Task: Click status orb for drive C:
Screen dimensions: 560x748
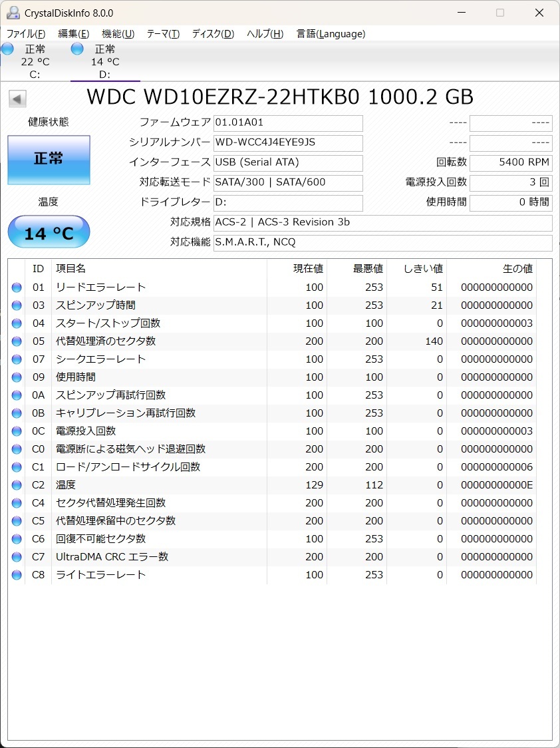Action: (x=7, y=49)
